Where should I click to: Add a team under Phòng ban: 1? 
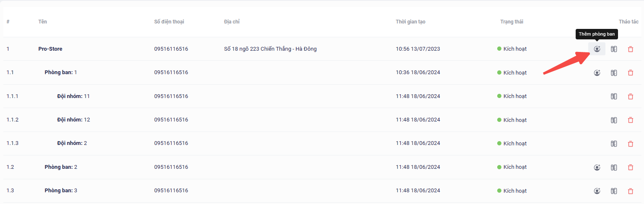point(597,73)
